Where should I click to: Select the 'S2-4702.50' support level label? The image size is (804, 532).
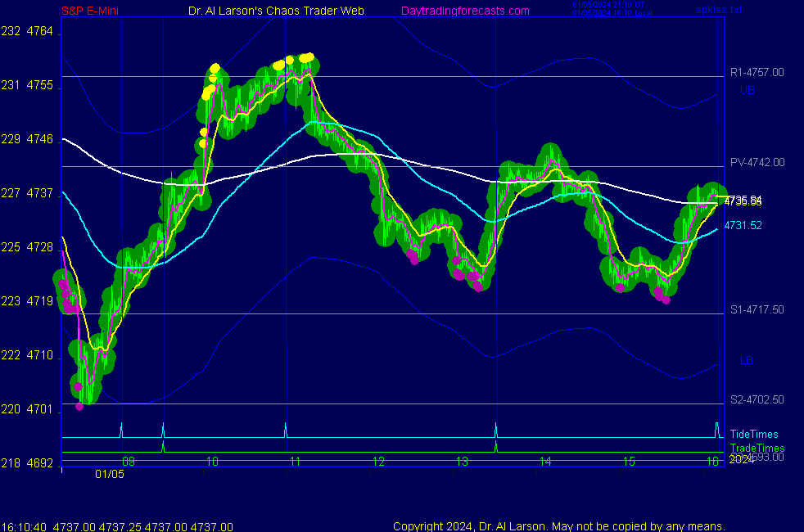click(757, 399)
